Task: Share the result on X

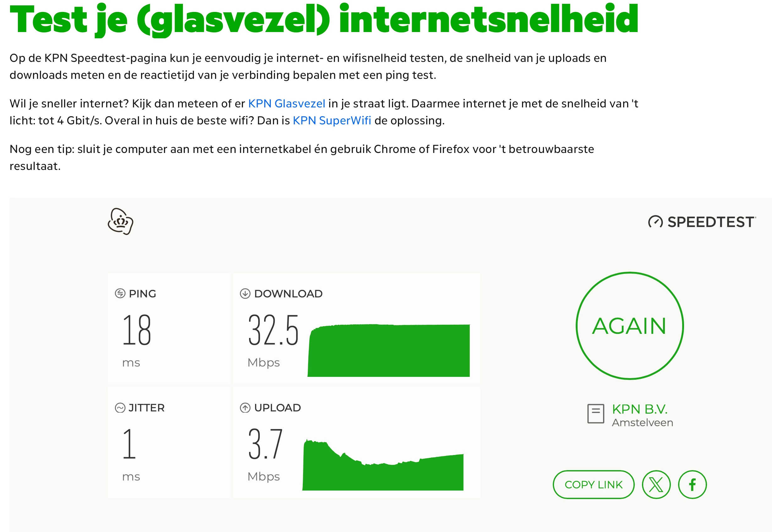Action: point(656,485)
